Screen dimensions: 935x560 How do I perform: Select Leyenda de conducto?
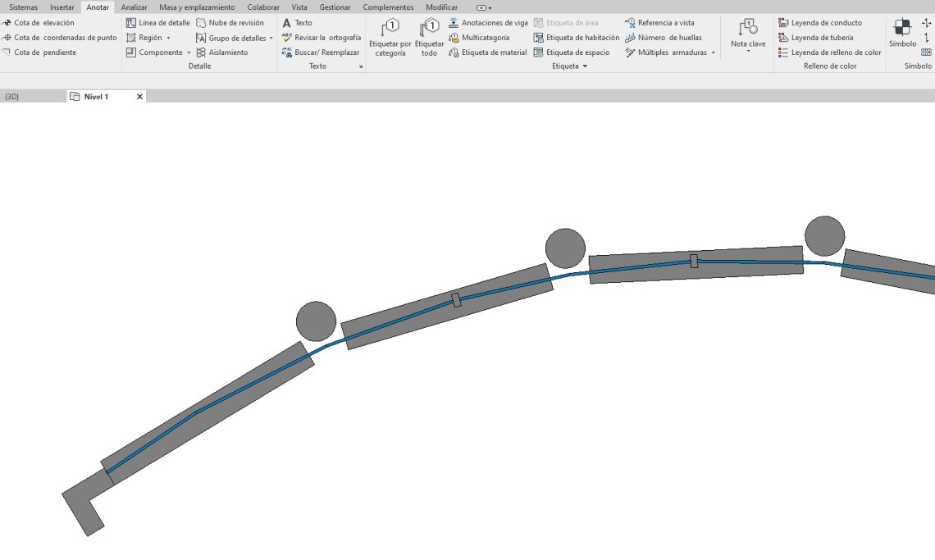pos(820,23)
